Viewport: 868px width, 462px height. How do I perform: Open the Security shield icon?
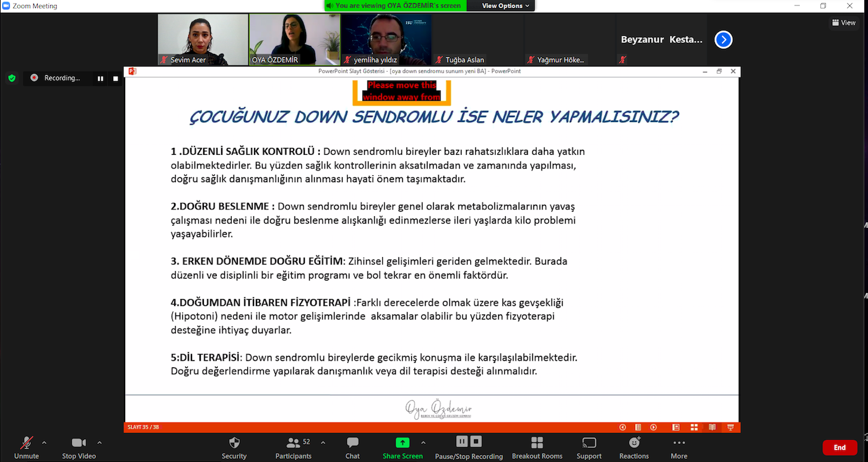[x=234, y=443]
